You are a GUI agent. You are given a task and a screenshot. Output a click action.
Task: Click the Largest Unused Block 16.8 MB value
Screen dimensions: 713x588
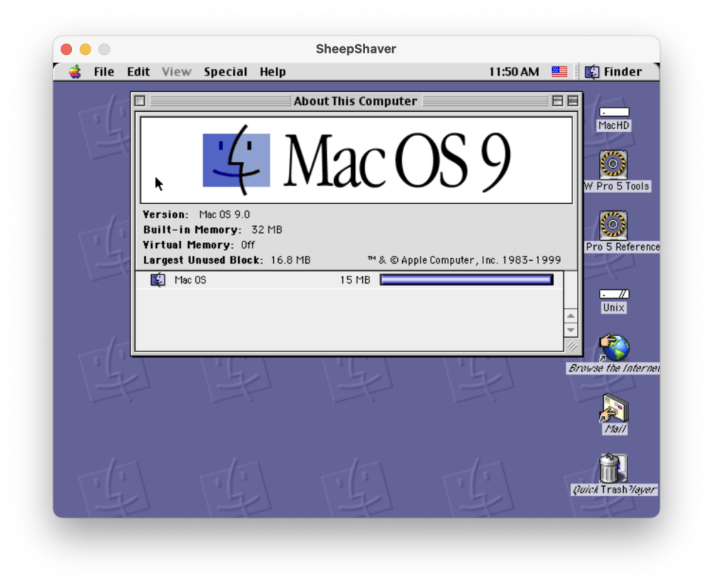[291, 260]
